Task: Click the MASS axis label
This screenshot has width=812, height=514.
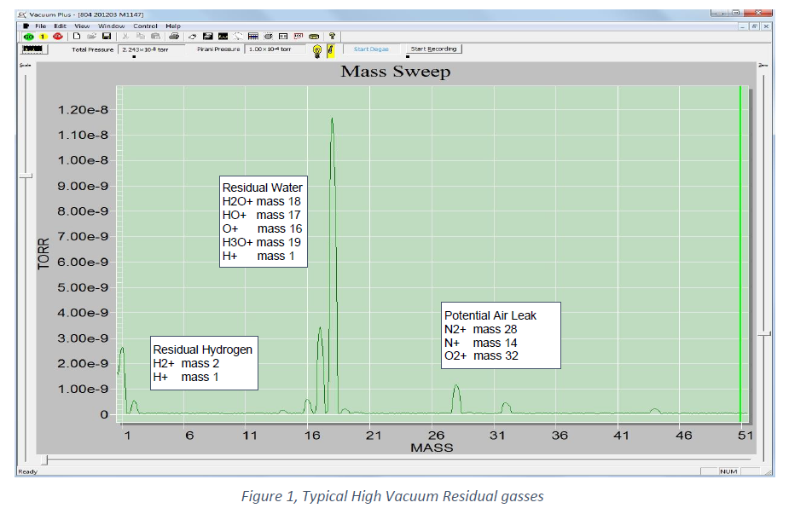Action: click(x=432, y=448)
